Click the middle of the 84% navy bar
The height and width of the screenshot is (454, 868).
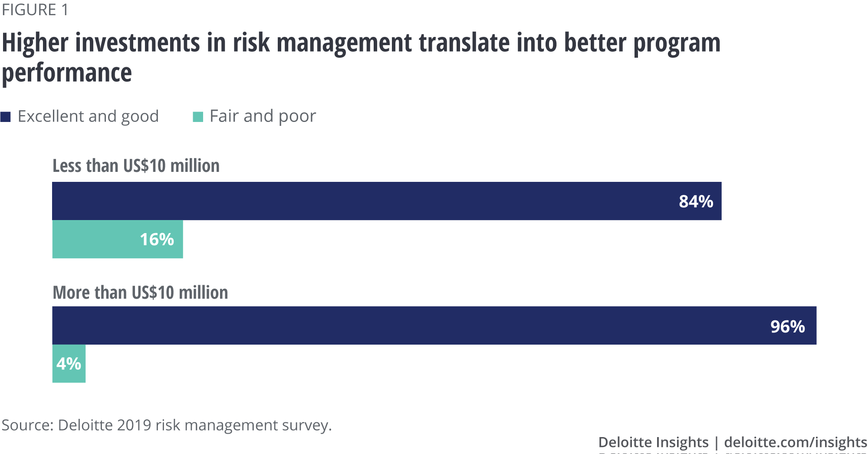[386, 201]
